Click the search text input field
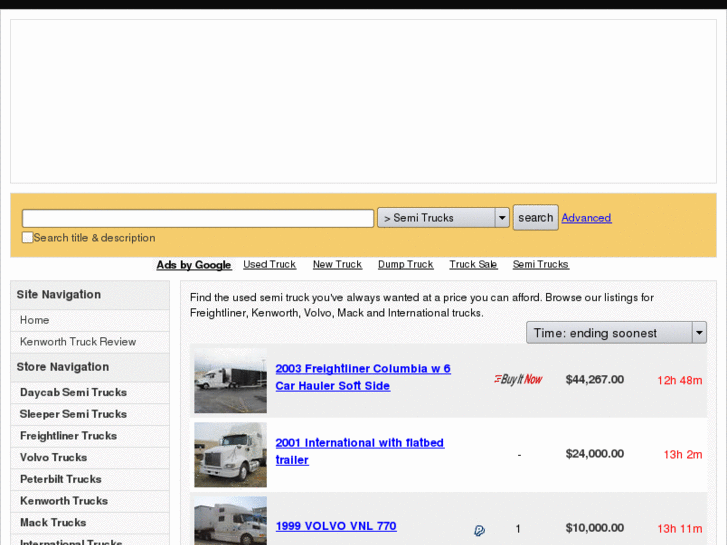Image resolution: width=727 pixels, height=545 pixels. pos(198,218)
